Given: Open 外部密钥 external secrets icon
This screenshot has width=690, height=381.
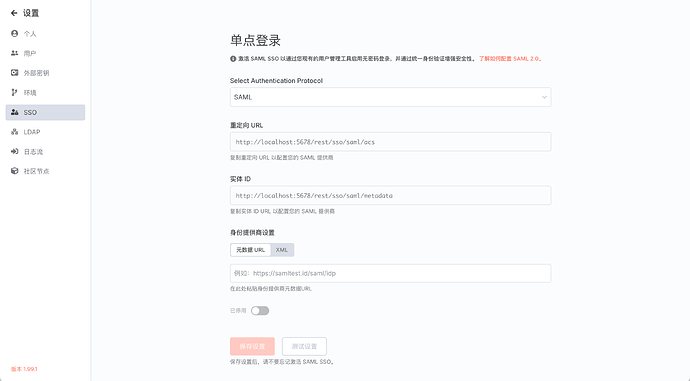Looking at the screenshot, I should 15,73.
